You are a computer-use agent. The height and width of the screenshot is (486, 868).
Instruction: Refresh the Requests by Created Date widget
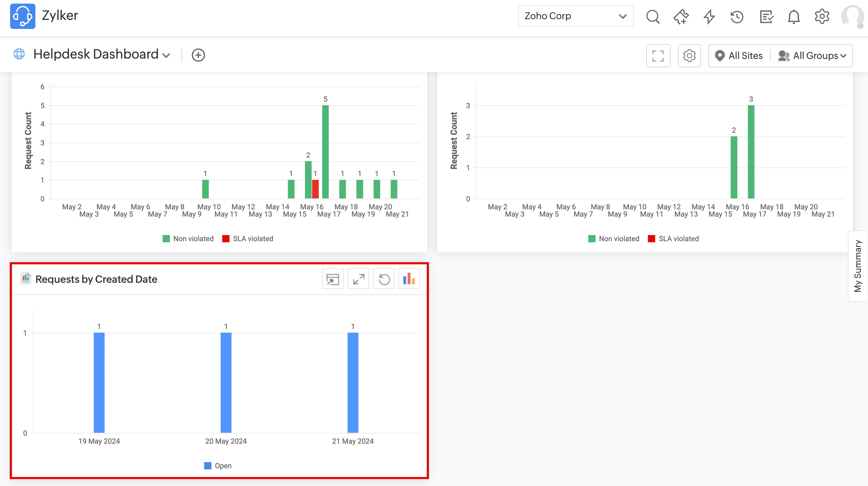pyautogui.click(x=384, y=279)
